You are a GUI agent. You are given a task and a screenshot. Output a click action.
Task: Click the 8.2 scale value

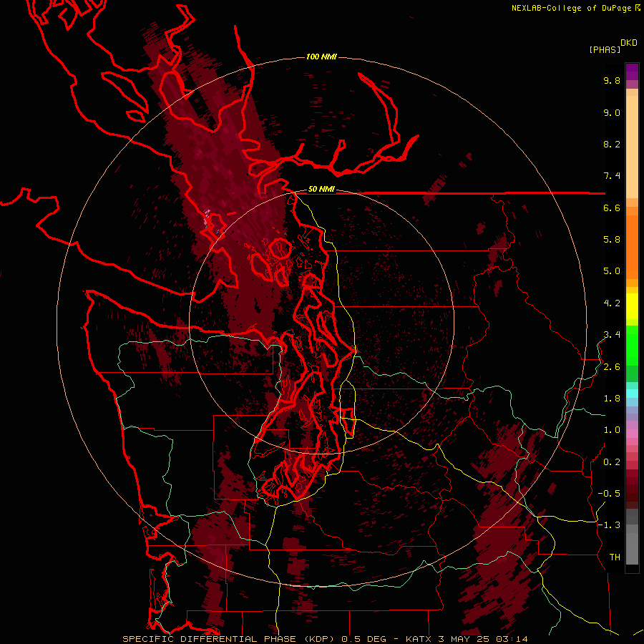612,144
